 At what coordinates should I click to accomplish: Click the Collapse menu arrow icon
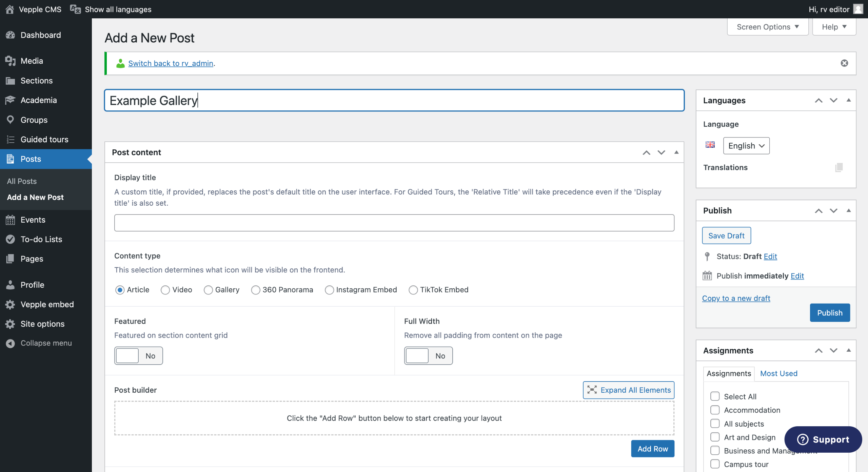point(10,343)
